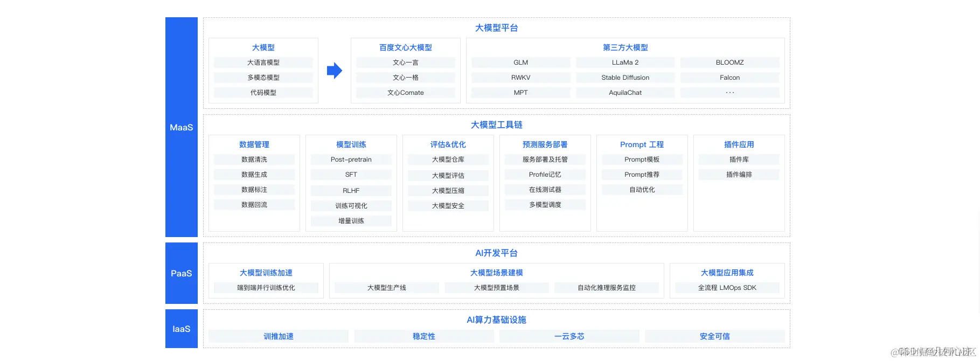Viewport: 980px width, 361px height.
Task: Click the MaaS layer block
Action: click(182, 127)
